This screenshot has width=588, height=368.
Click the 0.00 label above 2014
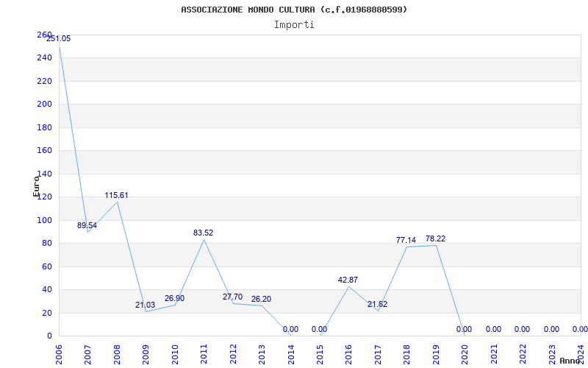tap(290, 329)
